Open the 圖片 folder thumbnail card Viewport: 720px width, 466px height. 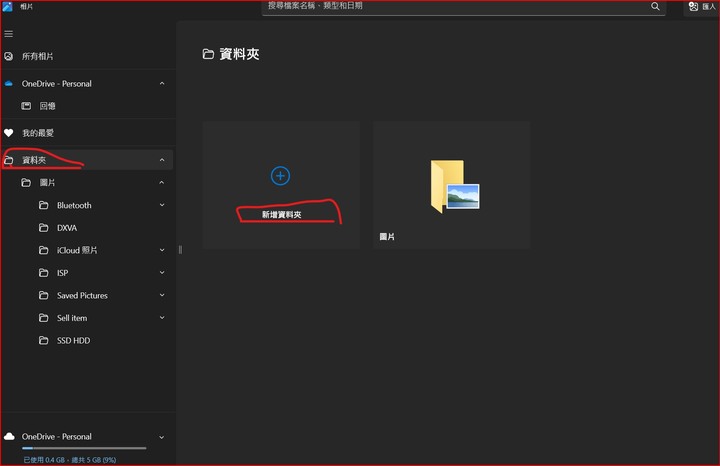[451, 185]
